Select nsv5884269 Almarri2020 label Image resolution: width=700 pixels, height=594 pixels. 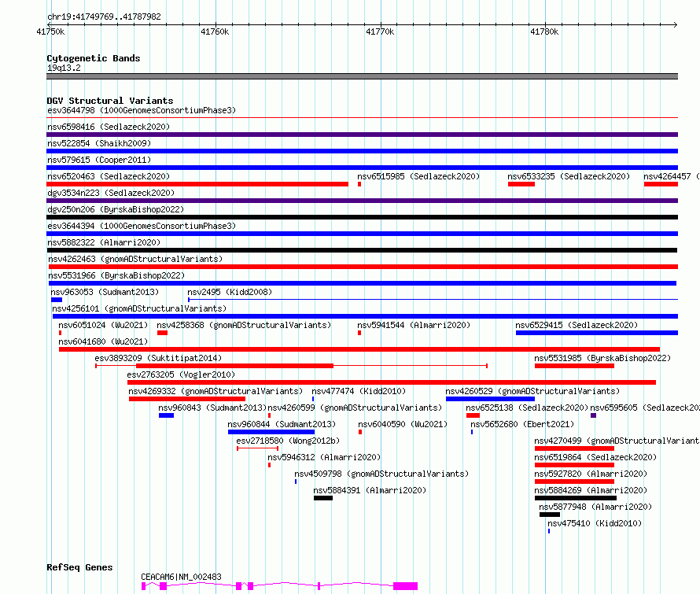coord(591,490)
